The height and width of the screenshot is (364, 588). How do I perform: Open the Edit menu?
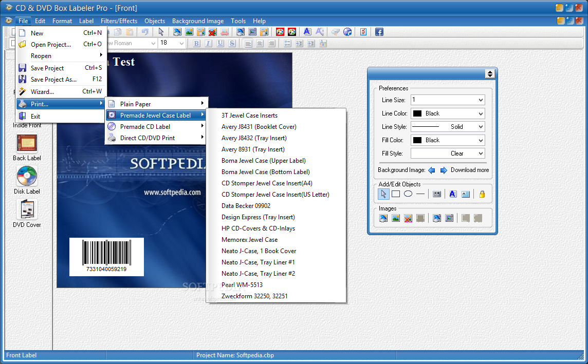pyautogui.click(x=40, y=21)
